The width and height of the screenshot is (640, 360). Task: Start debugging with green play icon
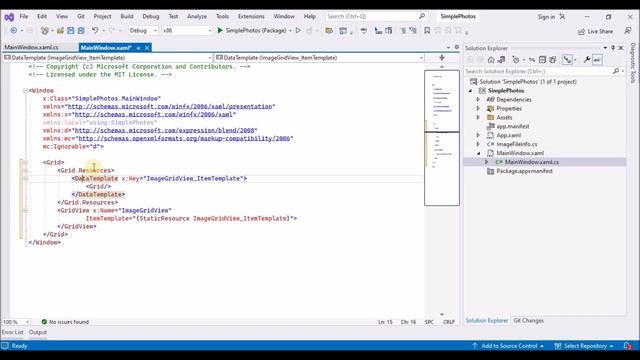tap(220, 31)
